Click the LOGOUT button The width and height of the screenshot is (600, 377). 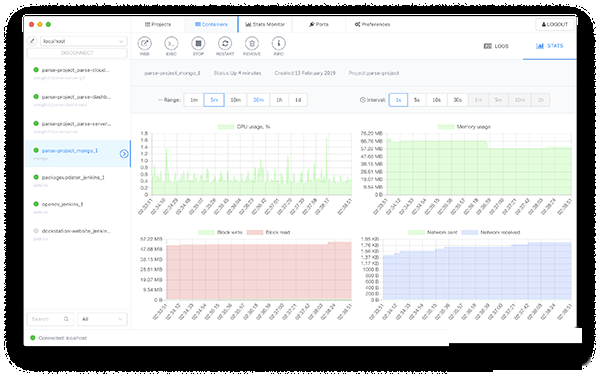(x=554, y=24)
